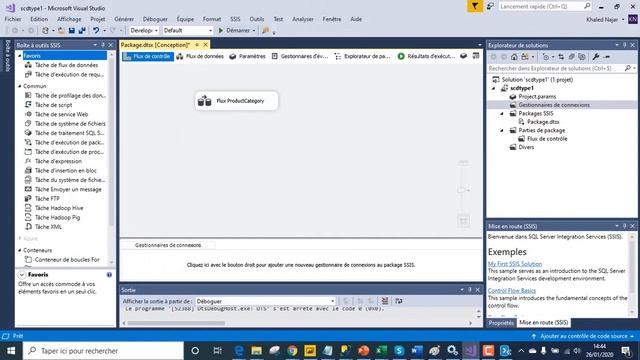Viewport: 640px width, 360px height.
Task: Select Tâche de service Web in toolbox
Action: click(61, 114)
